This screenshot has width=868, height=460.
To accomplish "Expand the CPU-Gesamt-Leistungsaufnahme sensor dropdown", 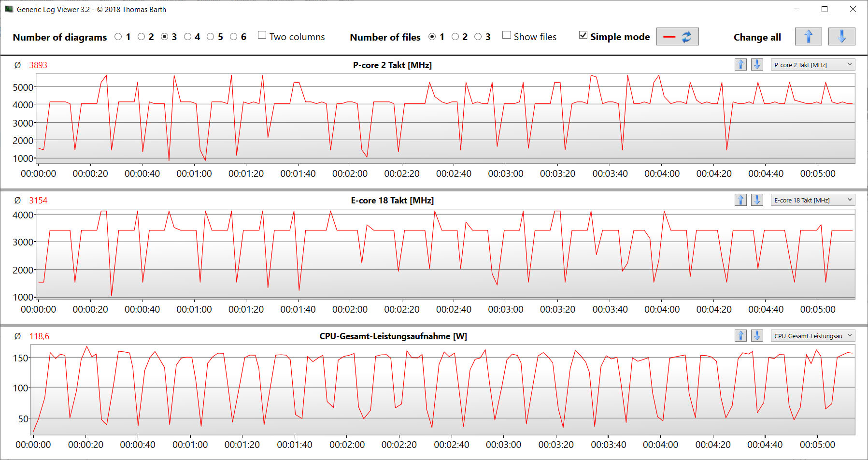I will pyautogui.click(x=812, y=336).
